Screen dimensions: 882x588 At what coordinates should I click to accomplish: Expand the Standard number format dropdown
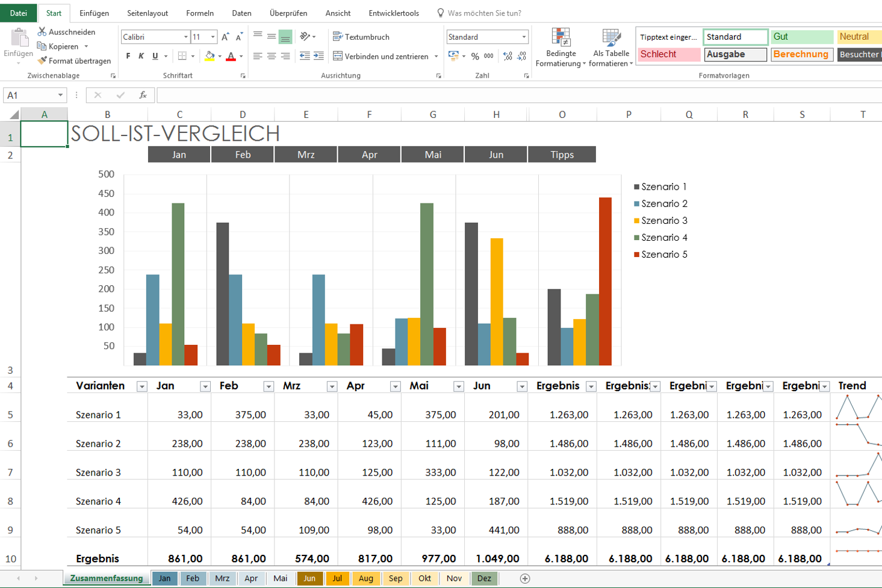(524, 37)
